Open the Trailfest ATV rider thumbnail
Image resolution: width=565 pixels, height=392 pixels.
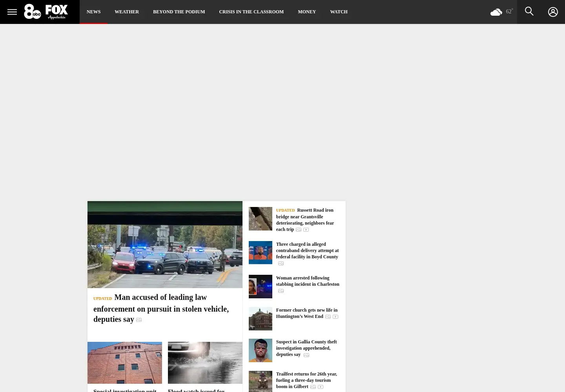(x=261, y=381)
